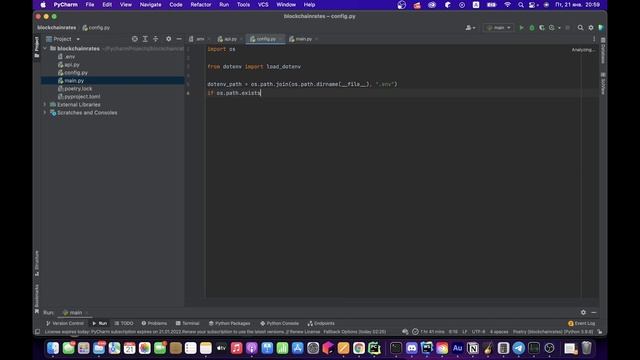
Task: Open the Code menu
Action: 176,5
